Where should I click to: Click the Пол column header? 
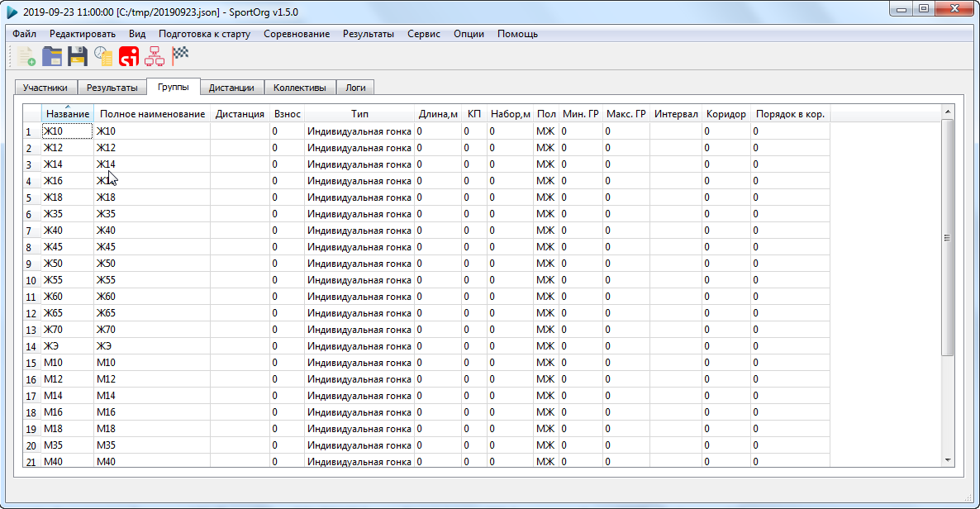tap(546, 114)
